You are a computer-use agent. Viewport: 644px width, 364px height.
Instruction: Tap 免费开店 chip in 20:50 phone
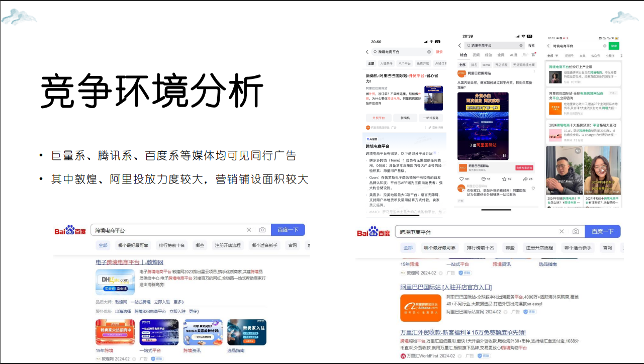tap(423, 64)
